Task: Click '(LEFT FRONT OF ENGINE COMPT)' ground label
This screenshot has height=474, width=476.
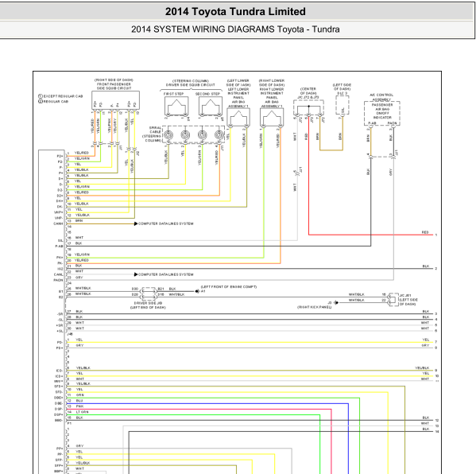Action: tap(229, 286)
